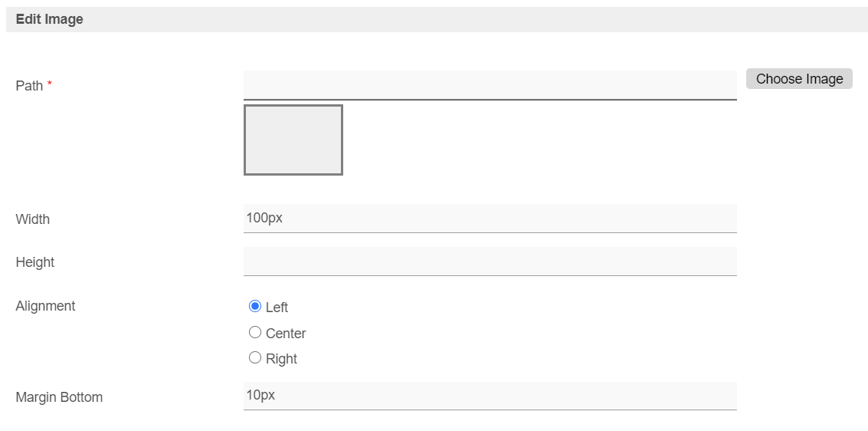Click into the Margin Bottom field

pyautogui.click(x=490, y=396)
